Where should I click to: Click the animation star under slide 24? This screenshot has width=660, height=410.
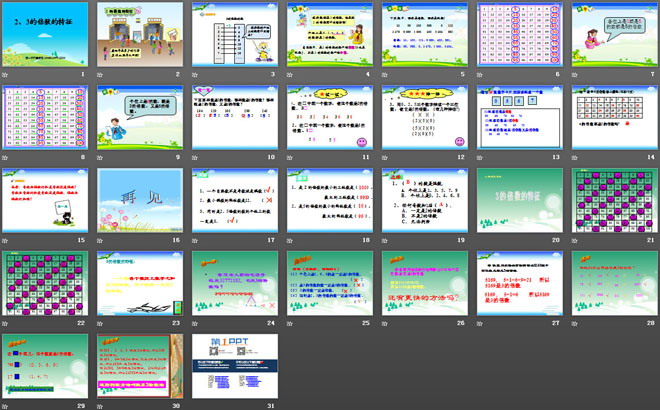pyautogui.click(x=195, y=324)
